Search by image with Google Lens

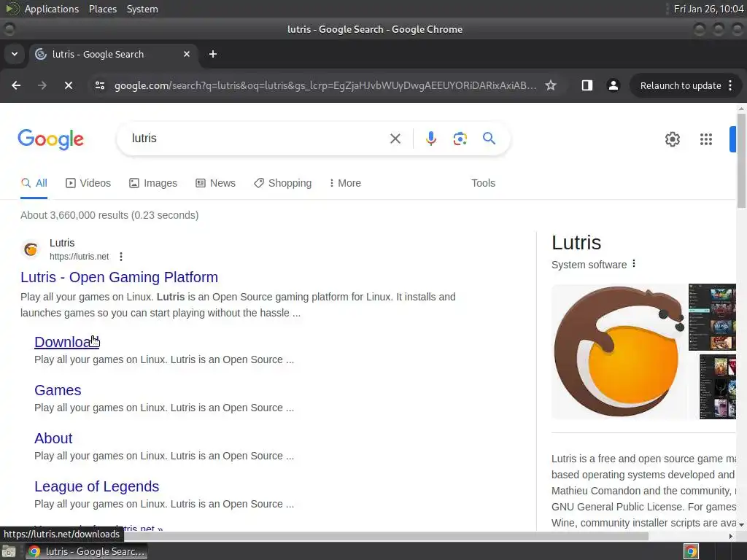(460, 139)
